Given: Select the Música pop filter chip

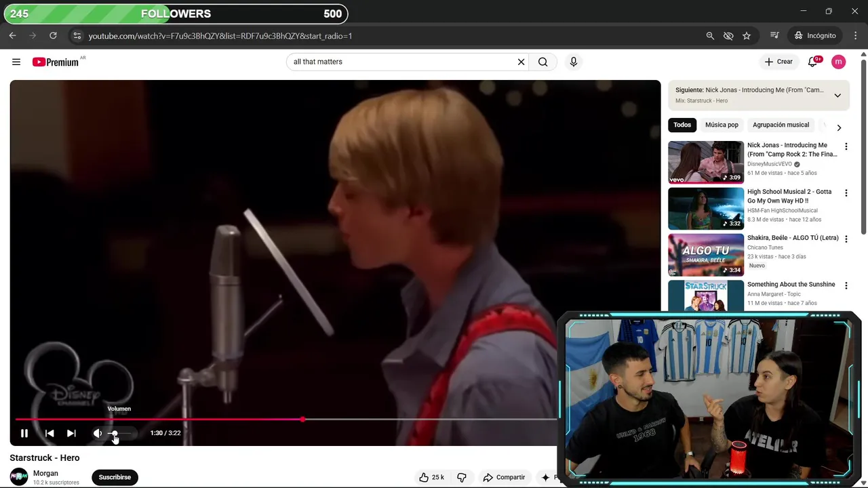Looking at the screenshot, I should point(722,125).
